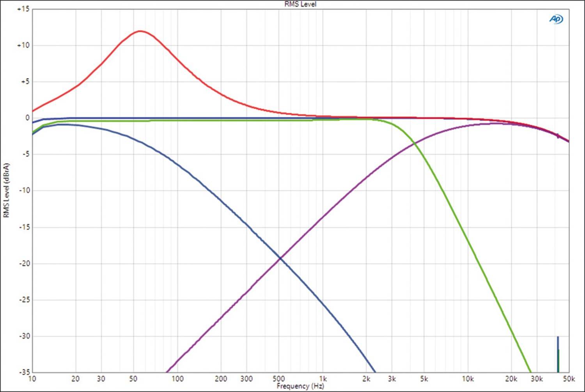The width and height of the screenshot is (585, 392).
Task: Click the '200' frequency tick label
Action: click(221, 379)
